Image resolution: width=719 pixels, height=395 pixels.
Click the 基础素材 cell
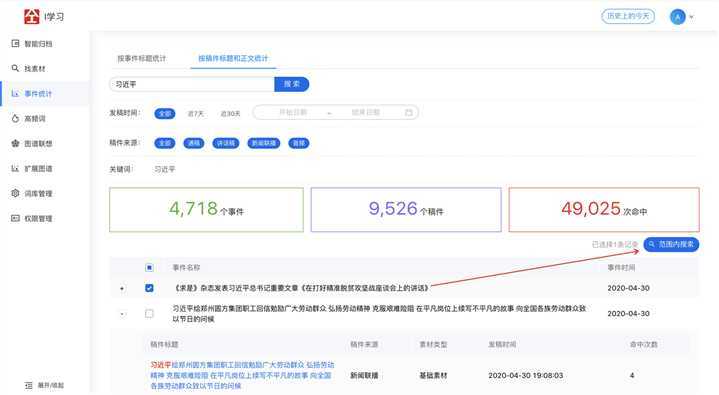click(x=433, y=375)
